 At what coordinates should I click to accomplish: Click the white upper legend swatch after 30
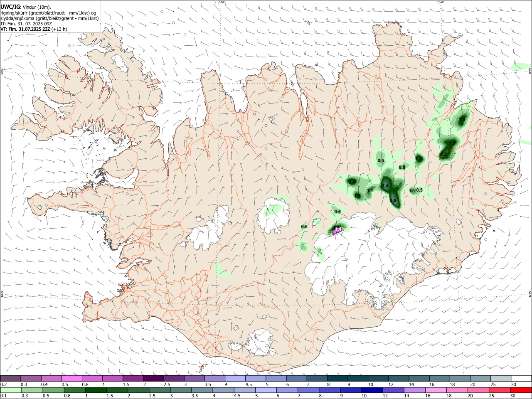522,378
